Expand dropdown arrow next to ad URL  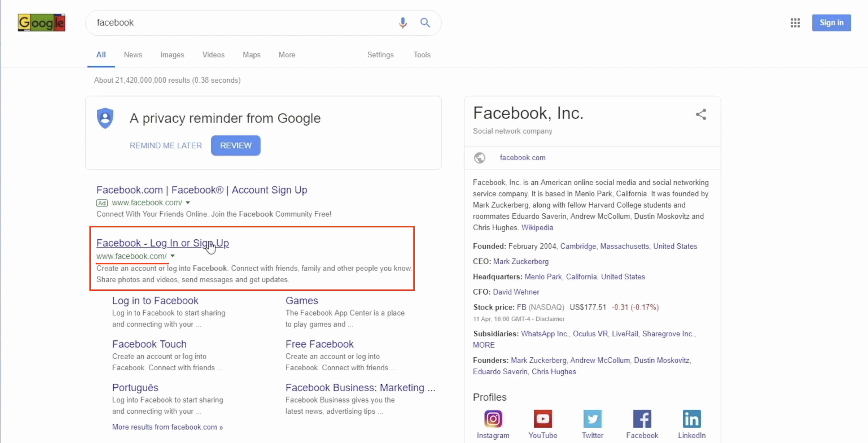[x=188, y=203]
